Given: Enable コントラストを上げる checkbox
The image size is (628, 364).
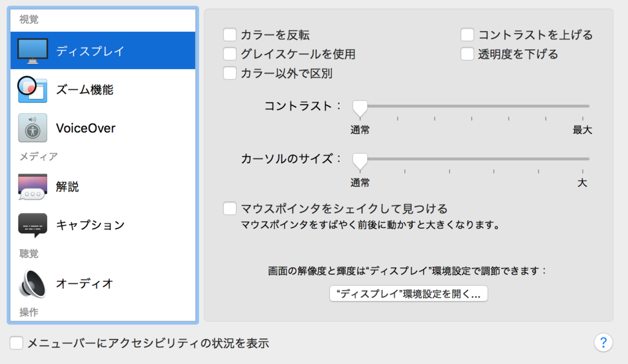Looking at the screenshot, I should point(467,35).
